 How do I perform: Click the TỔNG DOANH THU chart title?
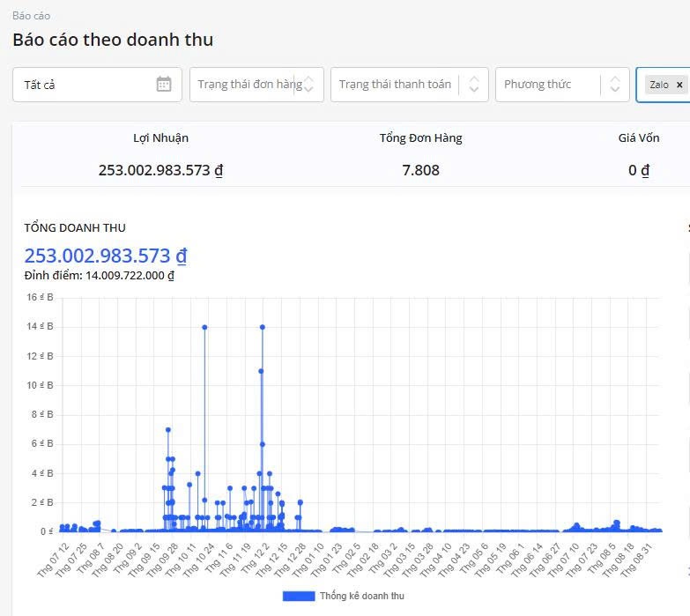(x=75, y=227)
